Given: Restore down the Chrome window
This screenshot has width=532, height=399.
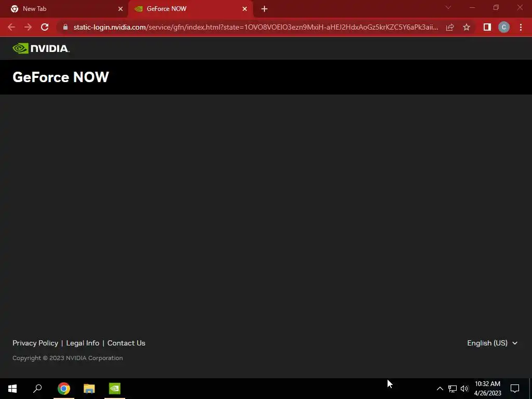Looking at the screenshot, I should tap(496, 7).
